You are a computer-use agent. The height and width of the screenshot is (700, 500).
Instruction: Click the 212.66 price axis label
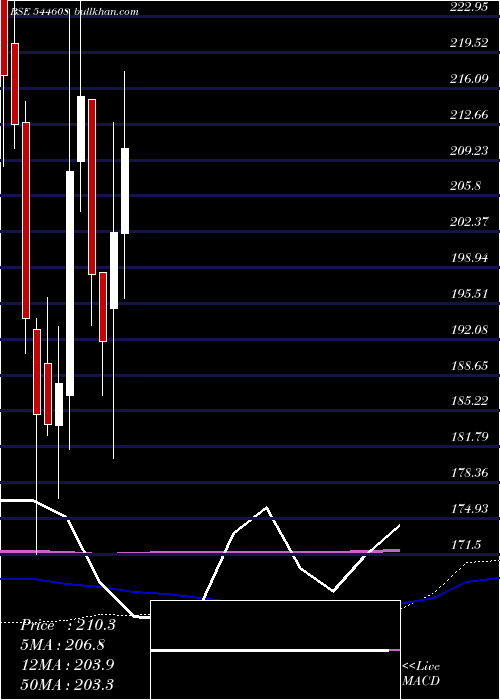pyautogui.click(x=469, y=115)
